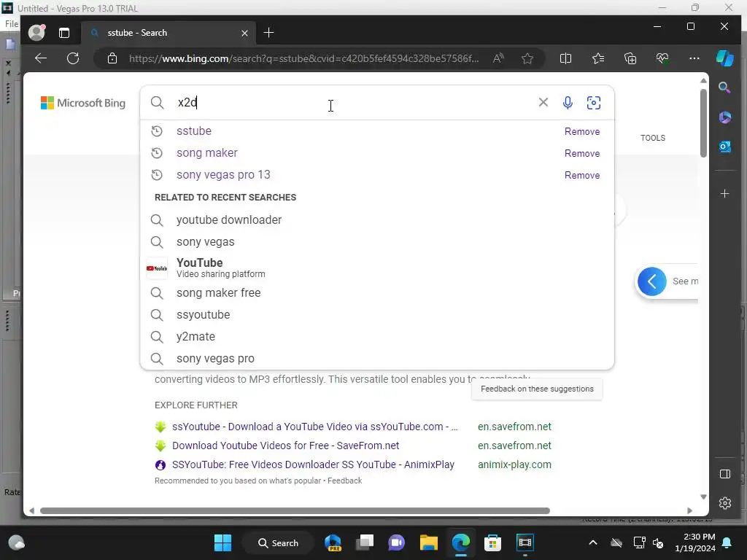747x560 pixels.
Task: Select sony vegas suggestion
Action: (377, 242)
